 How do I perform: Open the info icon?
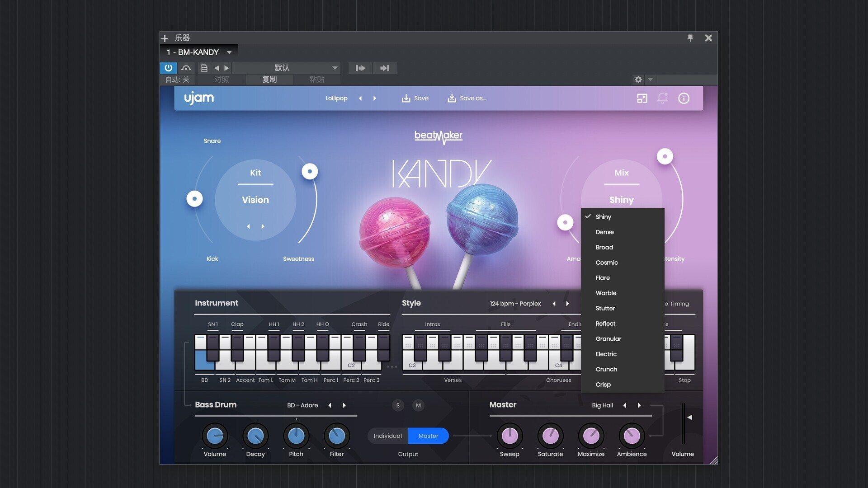[x=684, y=98]
